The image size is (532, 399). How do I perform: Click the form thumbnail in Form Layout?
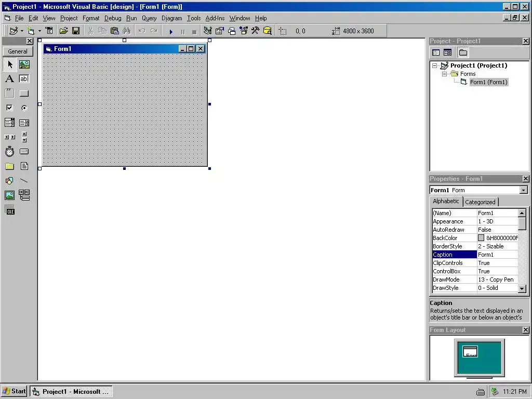(470, 352)
